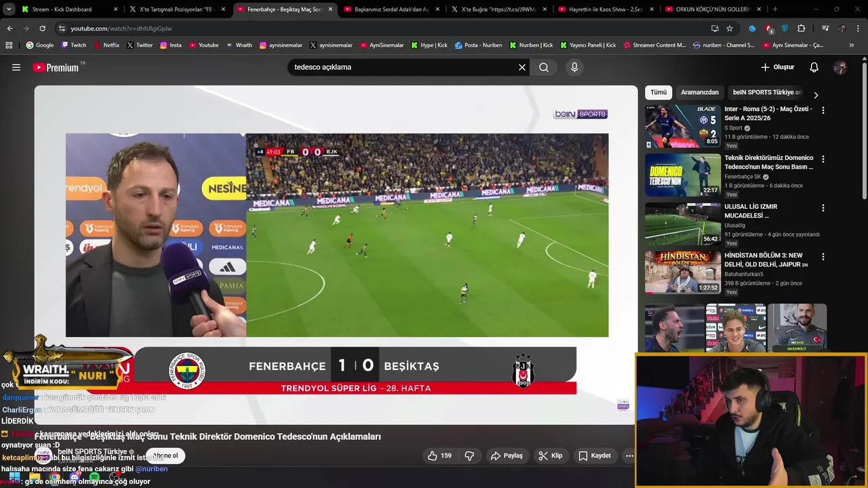The height and width of the screenshot is (488, 868).
Task: Open options for 'HİNDİSTAN BÖLÜM 3' video
Action: click(x=823, y=256)
